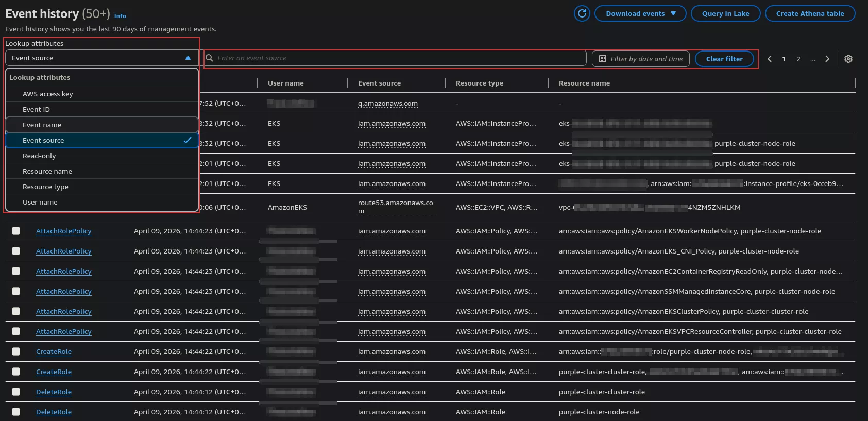868x421 pixels.
Task: Check AttachRolePolicy row for AmazonEKSVPCResourceController
Action: tap(16, 331)
